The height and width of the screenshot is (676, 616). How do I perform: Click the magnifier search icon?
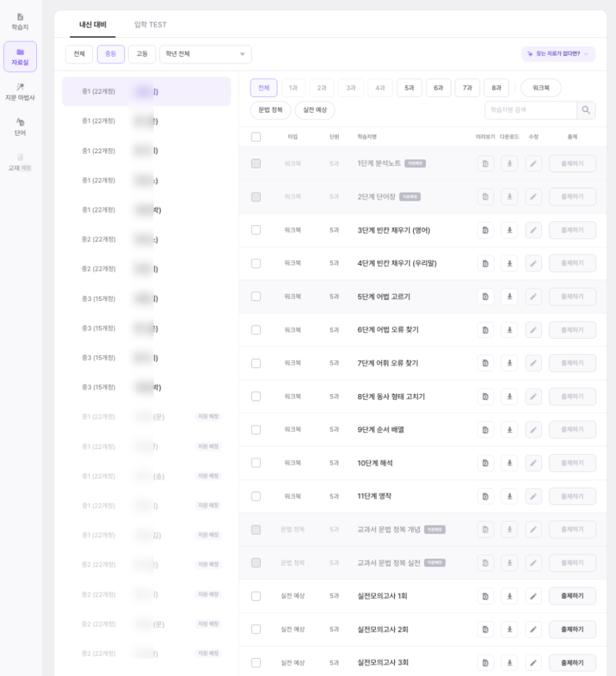(586, 110)
